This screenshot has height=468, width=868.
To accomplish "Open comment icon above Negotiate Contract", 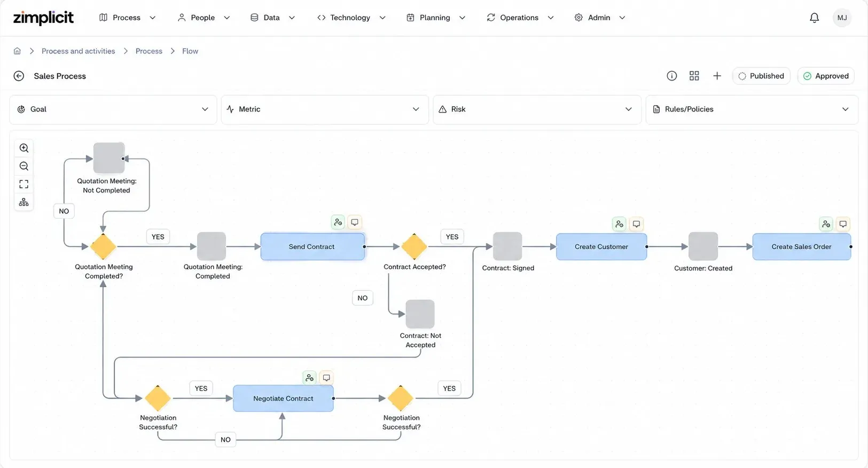I will point(326,378).
